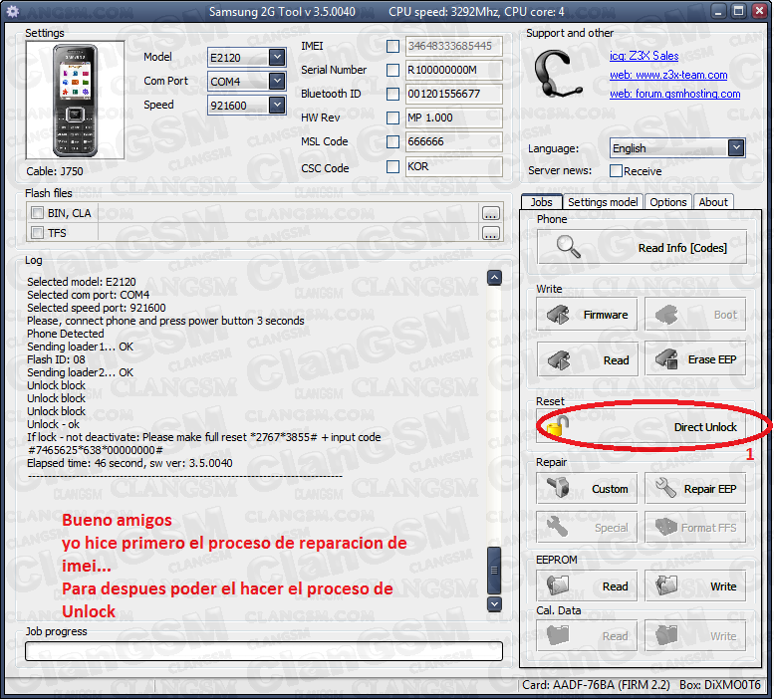The height and width of the screenshot is (700, 774).
Task: Click the Direct Unlock button label
Action: (705, 427)
